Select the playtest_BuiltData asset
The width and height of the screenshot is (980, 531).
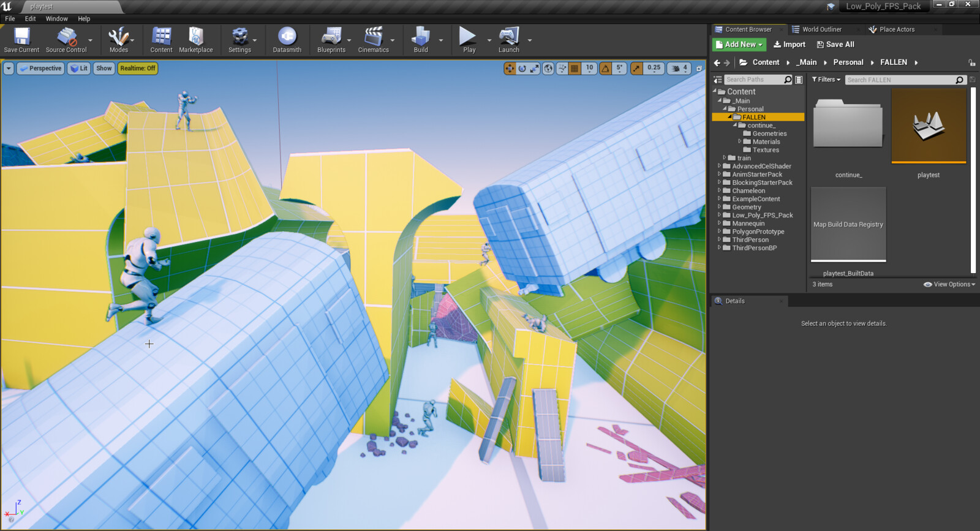[848, 225]
